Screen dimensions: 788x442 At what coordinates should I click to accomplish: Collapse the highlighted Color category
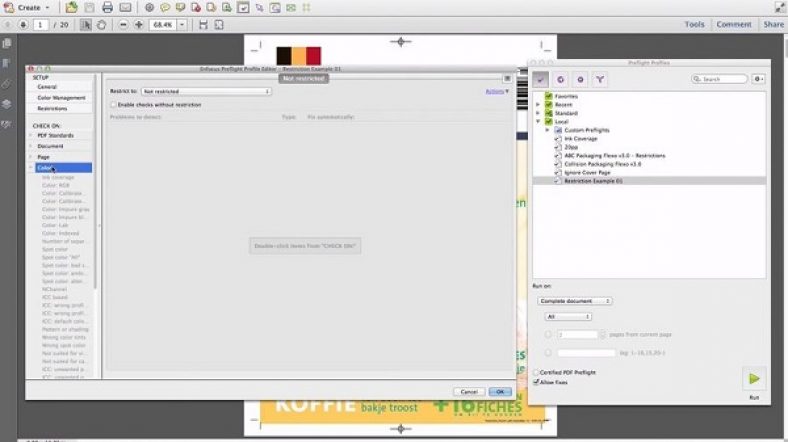(x=31, y=168)
